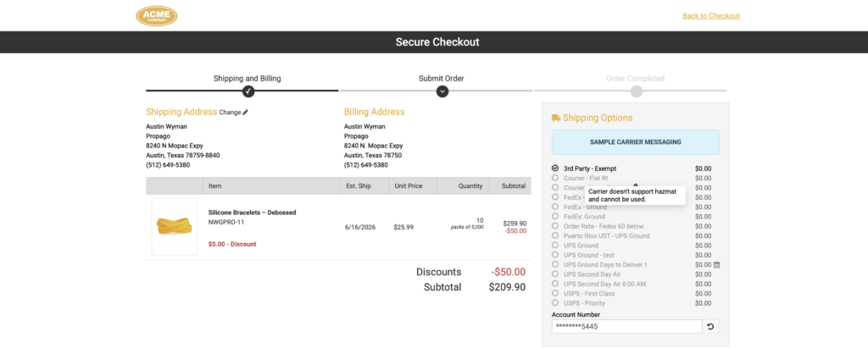The height and width of the screenshot is (348, 868).
Task: Go to the Submit Order step label
Action: 441,79
